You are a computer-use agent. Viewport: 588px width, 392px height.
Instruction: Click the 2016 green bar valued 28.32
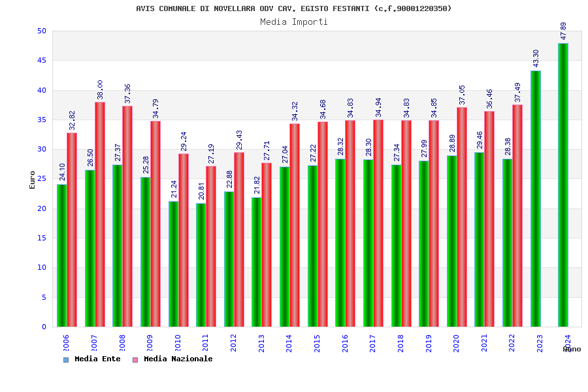pyautogui.click(x=340, y=242)
